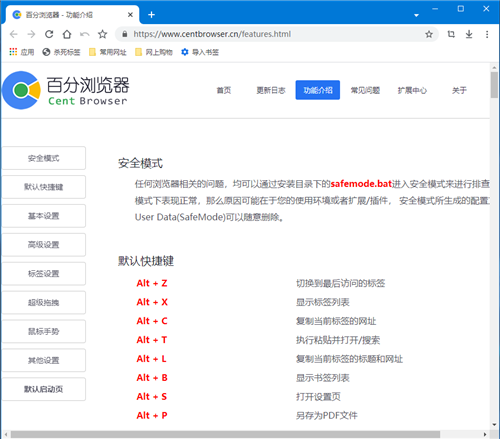Click the 鼠标手势 sidebar button
This screenshot has width=500, height=439.
click(x=44, y=331)
